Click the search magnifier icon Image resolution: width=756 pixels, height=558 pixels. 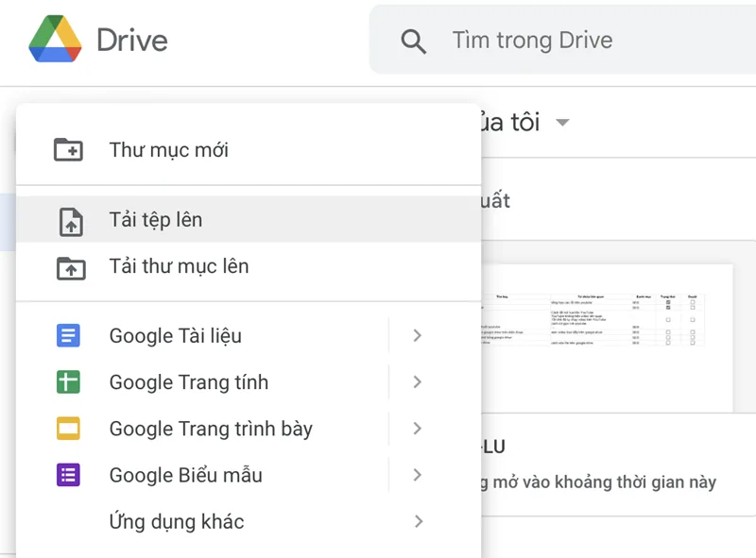413,41
